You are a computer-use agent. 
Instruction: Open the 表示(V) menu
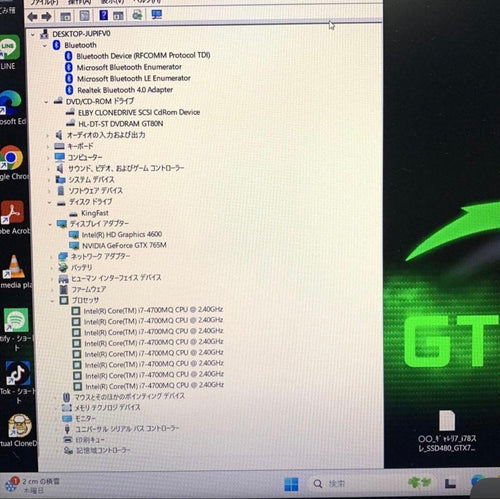tap(113, 2)
